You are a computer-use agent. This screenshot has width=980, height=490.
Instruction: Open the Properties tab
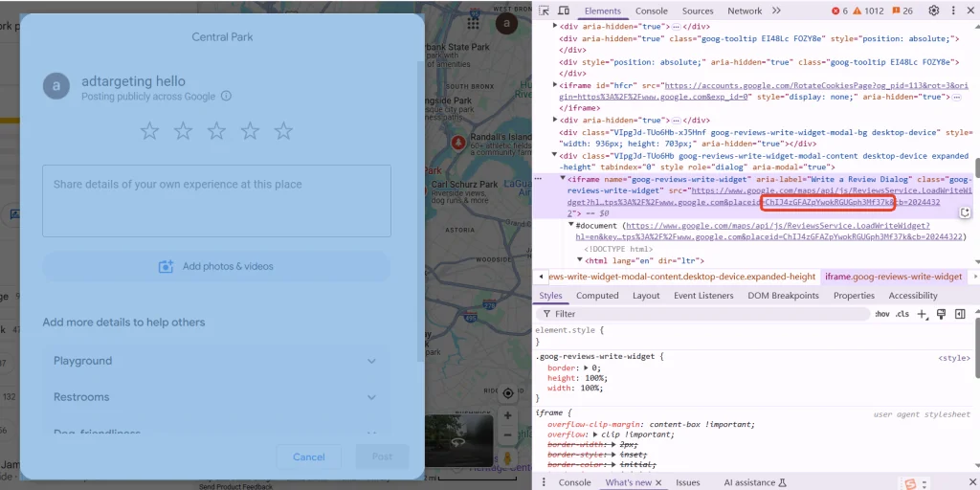854,296
